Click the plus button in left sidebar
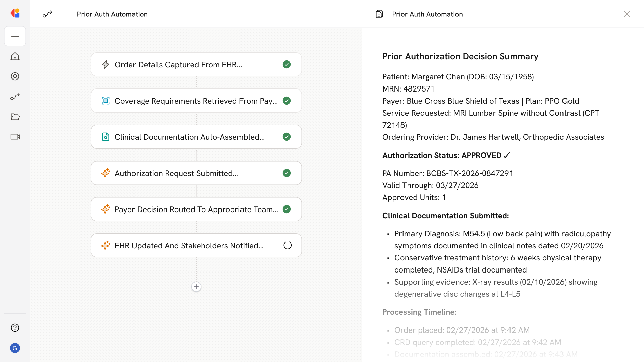 point(15,36)
